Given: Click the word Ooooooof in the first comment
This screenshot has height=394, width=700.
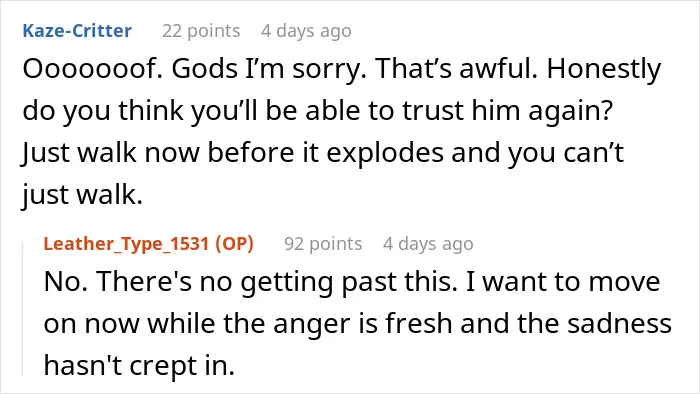Looking at the screenshot, I should tap(92, 69).
